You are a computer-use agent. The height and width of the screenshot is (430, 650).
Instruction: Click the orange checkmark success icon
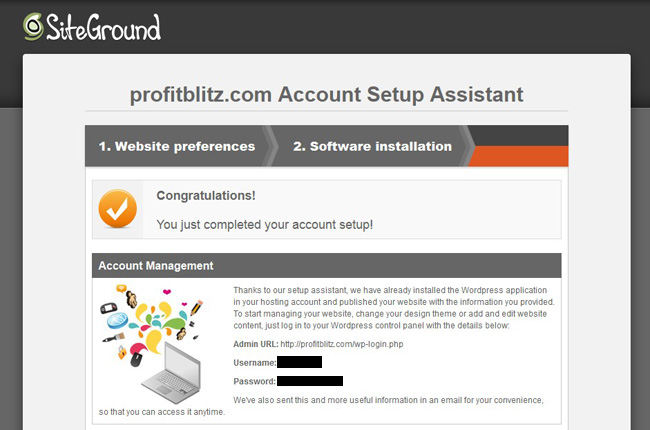coord(118,209)
